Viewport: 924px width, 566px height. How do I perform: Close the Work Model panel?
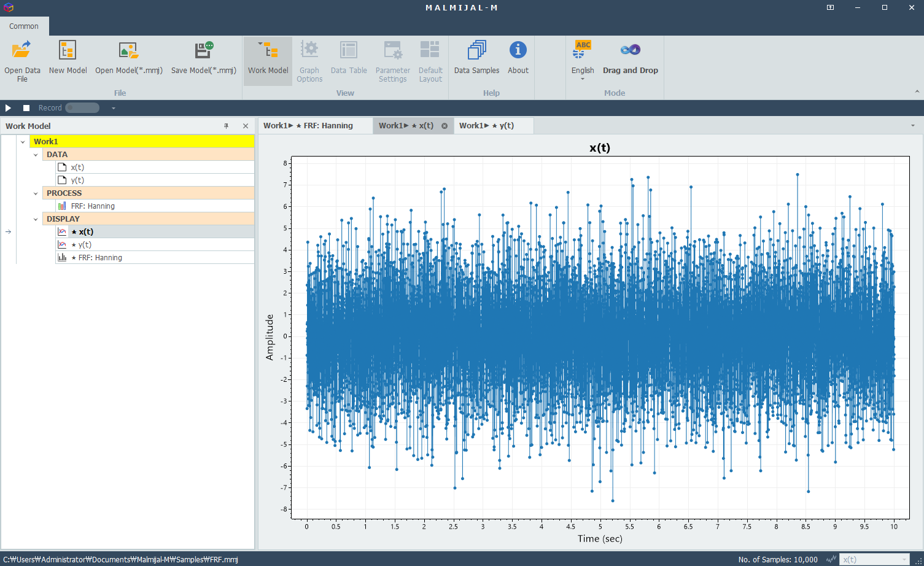coord(246,126)
